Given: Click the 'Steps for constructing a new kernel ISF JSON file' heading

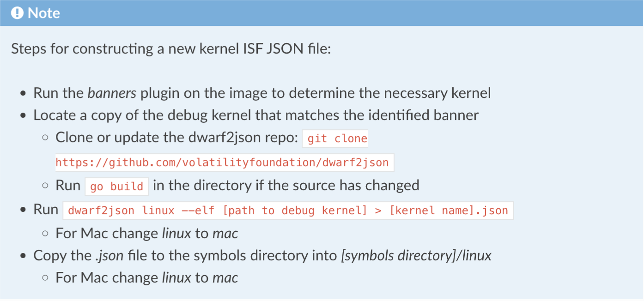Looking at the screenshot, I should pos(171,49).
